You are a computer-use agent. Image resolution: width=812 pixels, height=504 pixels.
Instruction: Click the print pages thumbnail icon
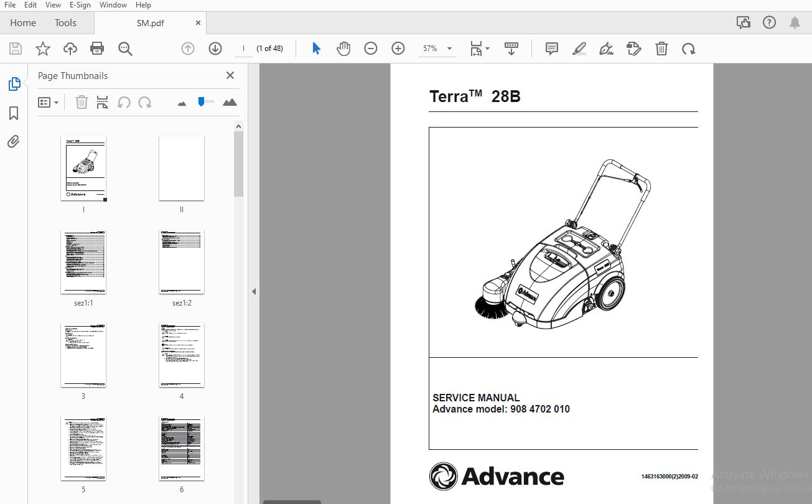[103, 102]
